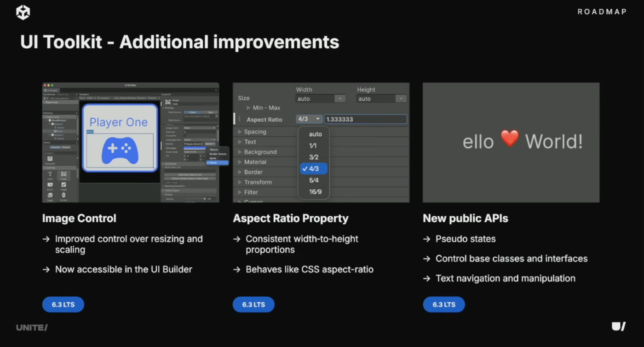The height and width of the screenshot is (347, 644).
Task: Open the Aspect Ratio 4/3 dropdown
Action: (309, 119)
